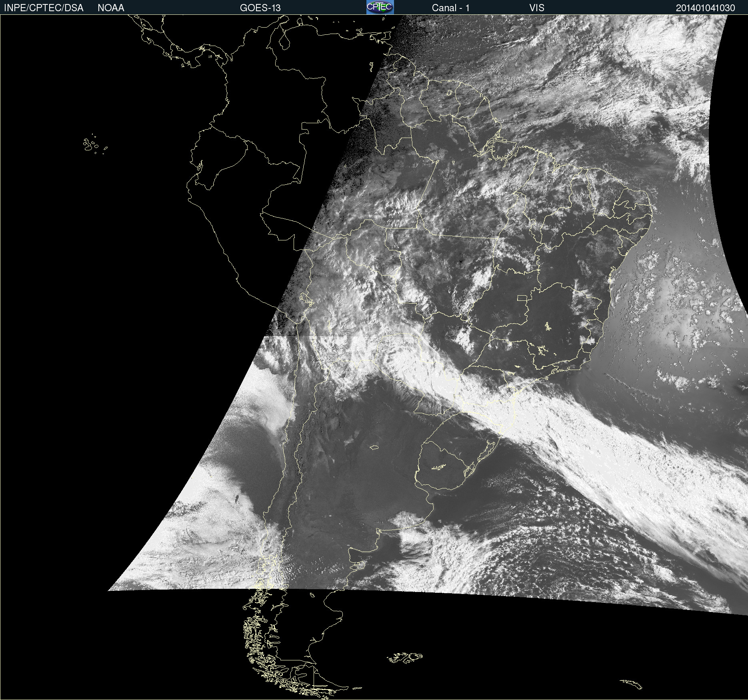Click the INPE/CPTEC/DSA header label

[x=44, y=8]
